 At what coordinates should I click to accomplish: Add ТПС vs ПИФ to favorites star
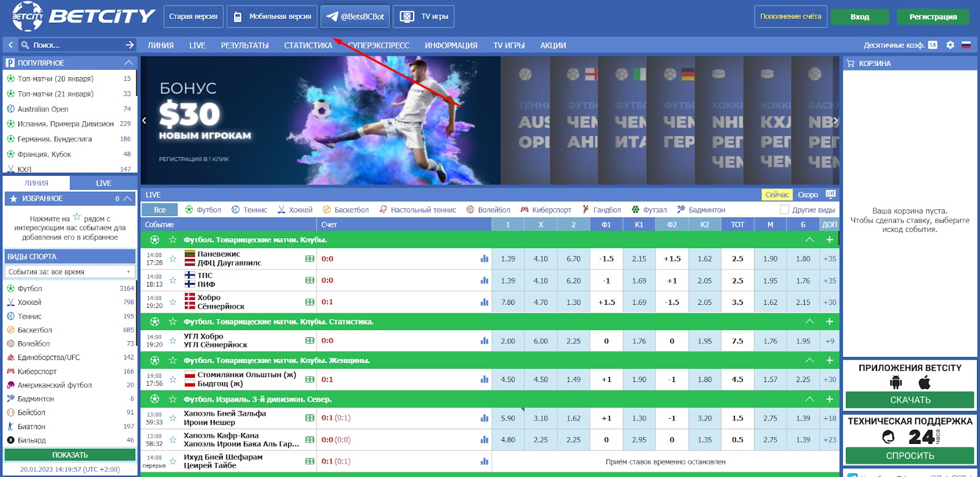pyautogui.click(x=173, y=280)
